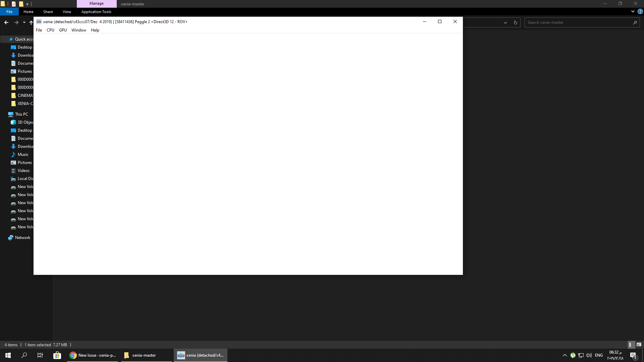Screen dimensions: 644x362
Task: Open the Application Tools ribbon tab
Action: pos(96,12)
